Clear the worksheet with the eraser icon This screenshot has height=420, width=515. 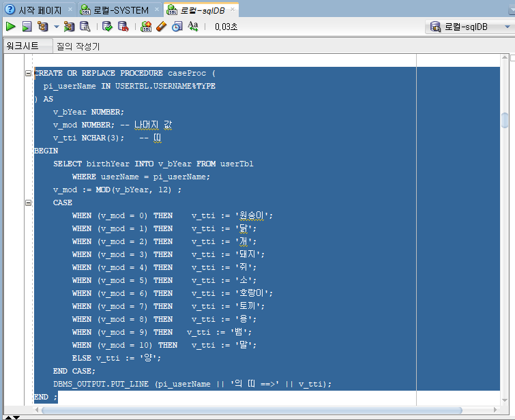pyautogui.click(x=162, y=27)
